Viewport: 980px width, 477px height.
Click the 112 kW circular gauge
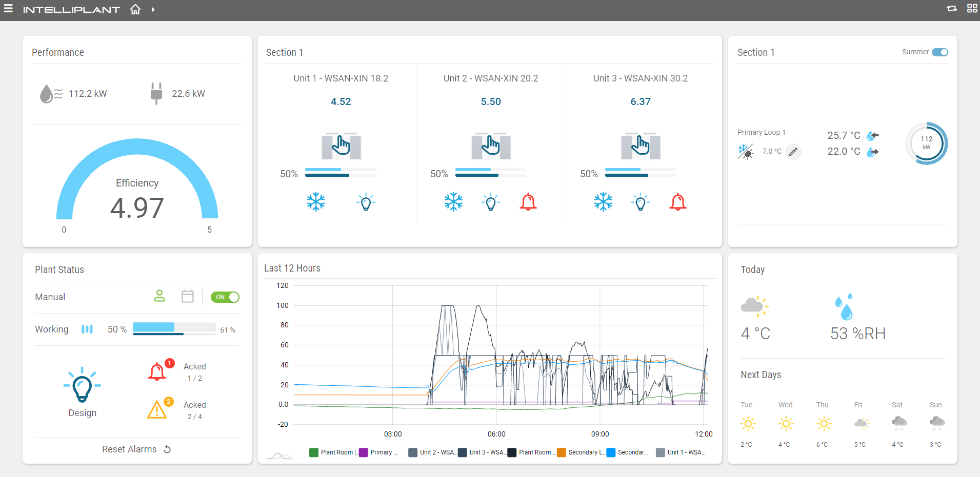(x=926, y=143)
